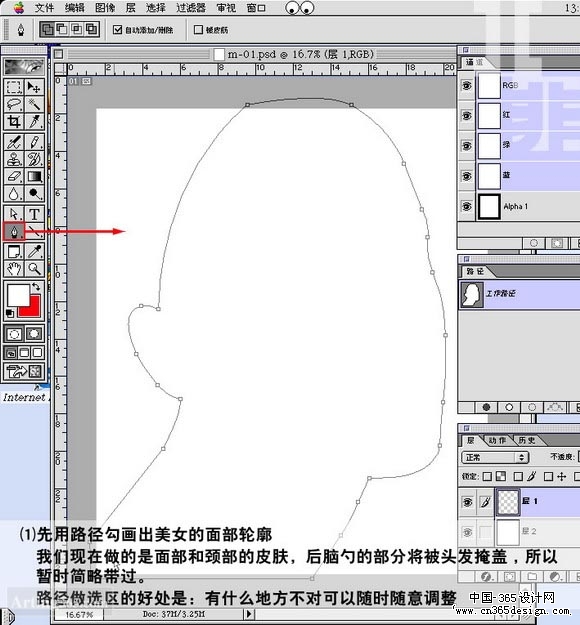580x625 pixels.
Task: Hide the Alpha 1 channel eye
Action: [466, 206]
